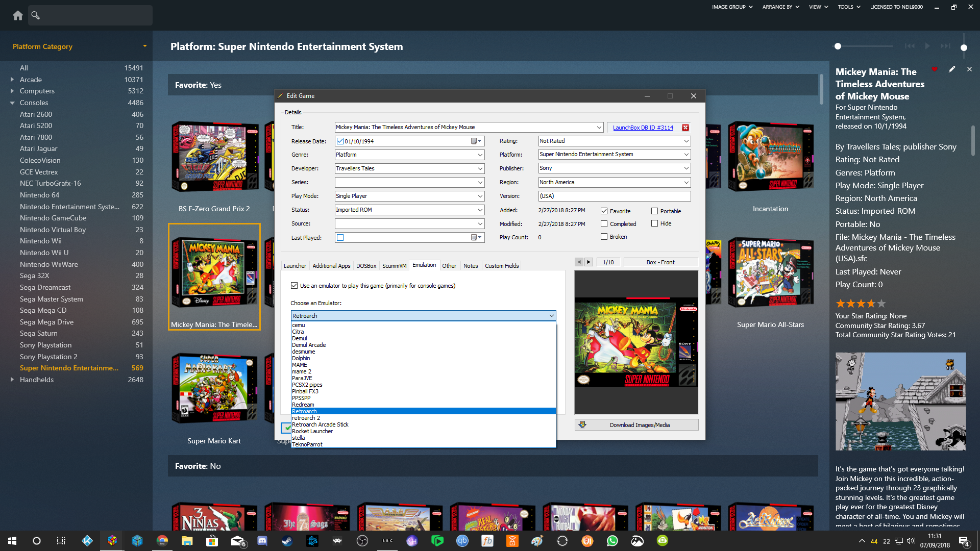The height and width of the screenshot is (551, 980).
Task: Open the Super Mario Kart box thumbnail
Action: click(x=214, y=389)
